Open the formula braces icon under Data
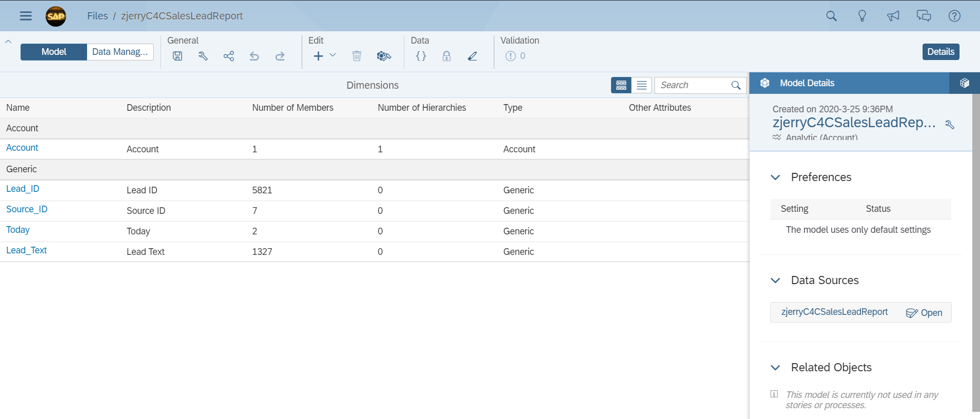Image resolution: width=980 pixels, height=419 pixels. [x=421, y=56]
